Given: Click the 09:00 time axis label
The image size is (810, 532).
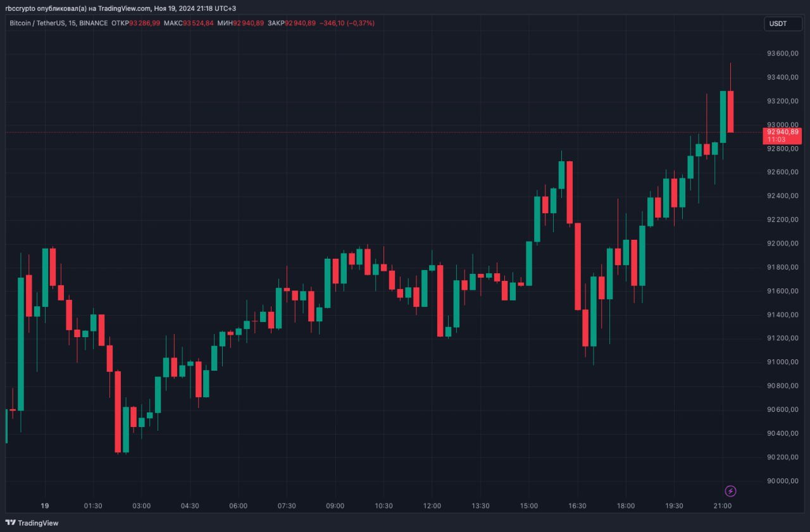Looking at the screenshot, I should pos(335,506).
